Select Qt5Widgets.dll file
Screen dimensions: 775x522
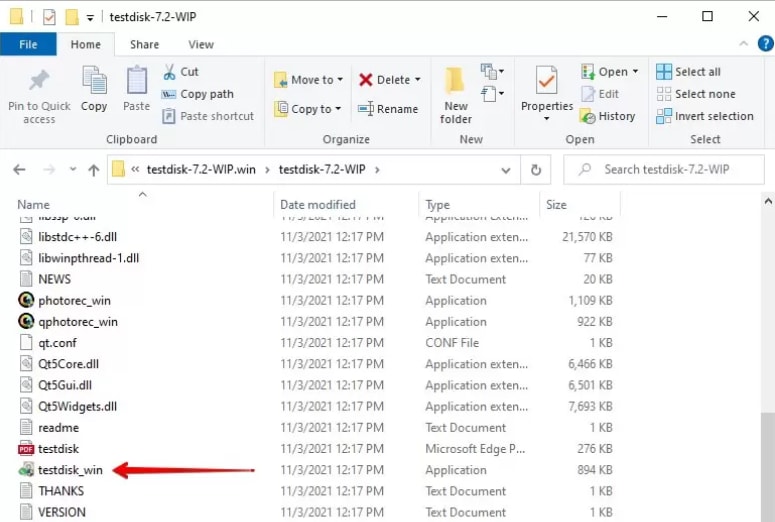[78, 406]
